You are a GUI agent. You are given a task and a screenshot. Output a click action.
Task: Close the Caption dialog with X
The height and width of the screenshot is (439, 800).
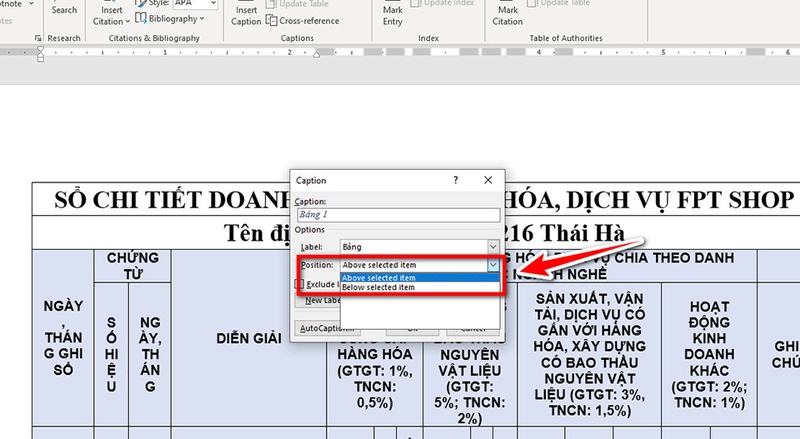click(x=488, y=180)
